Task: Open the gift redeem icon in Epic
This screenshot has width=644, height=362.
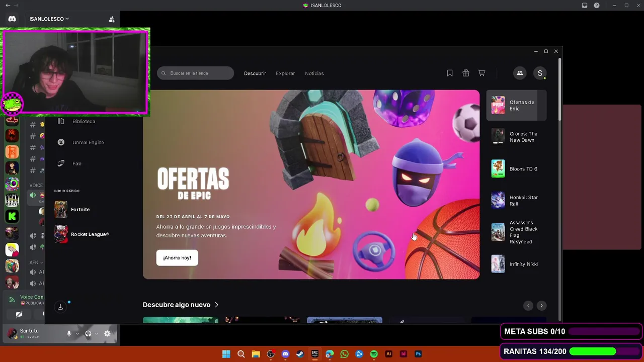Action: point(466,73)
